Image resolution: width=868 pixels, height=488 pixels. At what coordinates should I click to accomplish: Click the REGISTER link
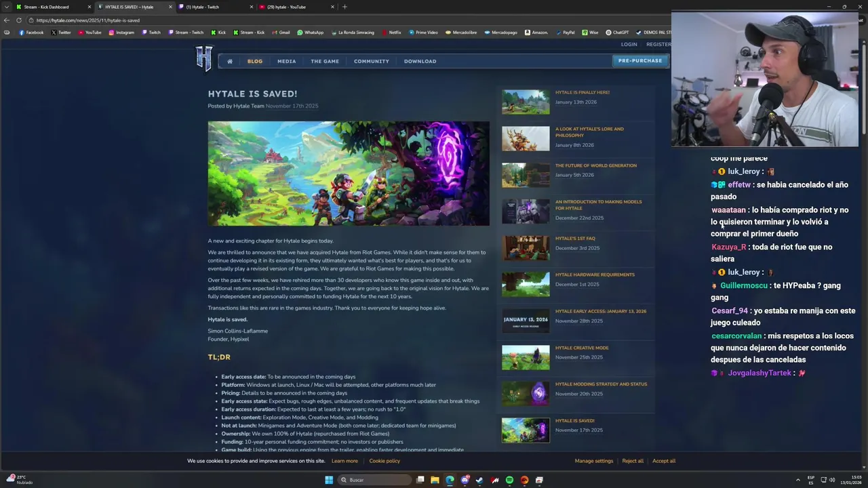click(x=658, y=44)
